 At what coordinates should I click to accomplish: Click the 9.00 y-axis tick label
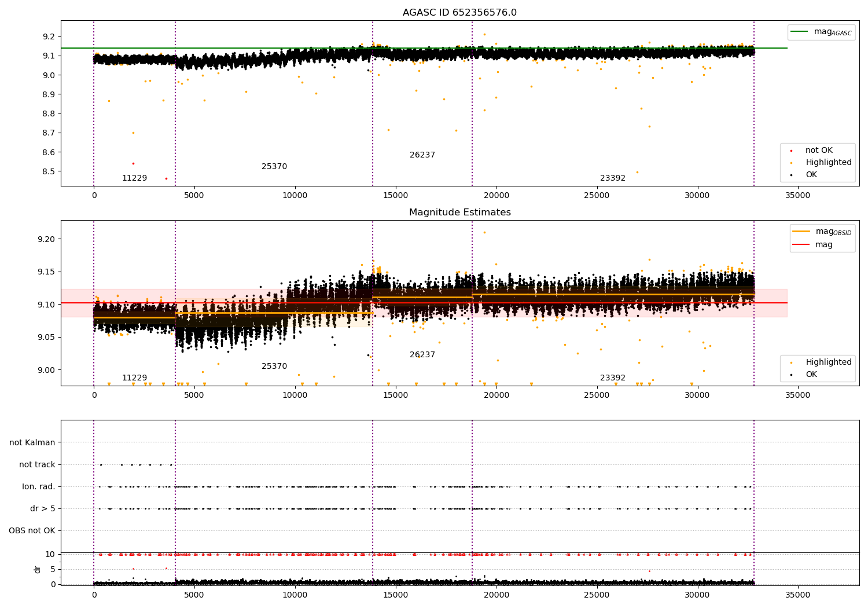coord(46,370)
